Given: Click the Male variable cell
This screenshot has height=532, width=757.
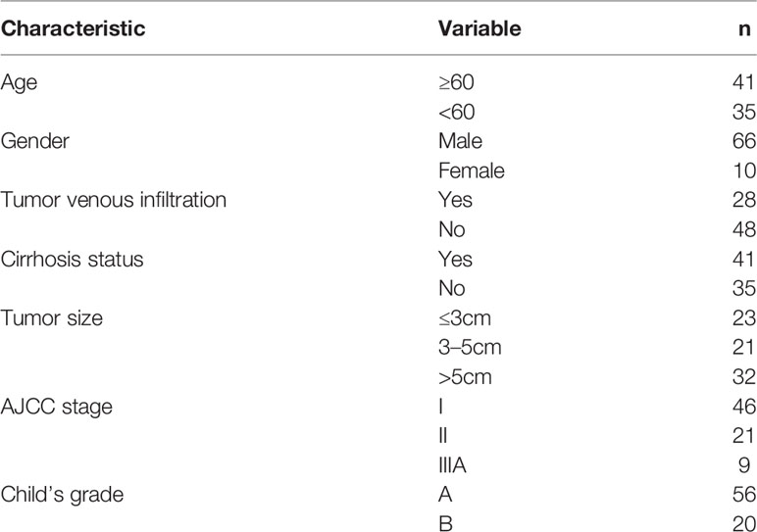Looking at the screenshot, I should click(x=460, y=141).
